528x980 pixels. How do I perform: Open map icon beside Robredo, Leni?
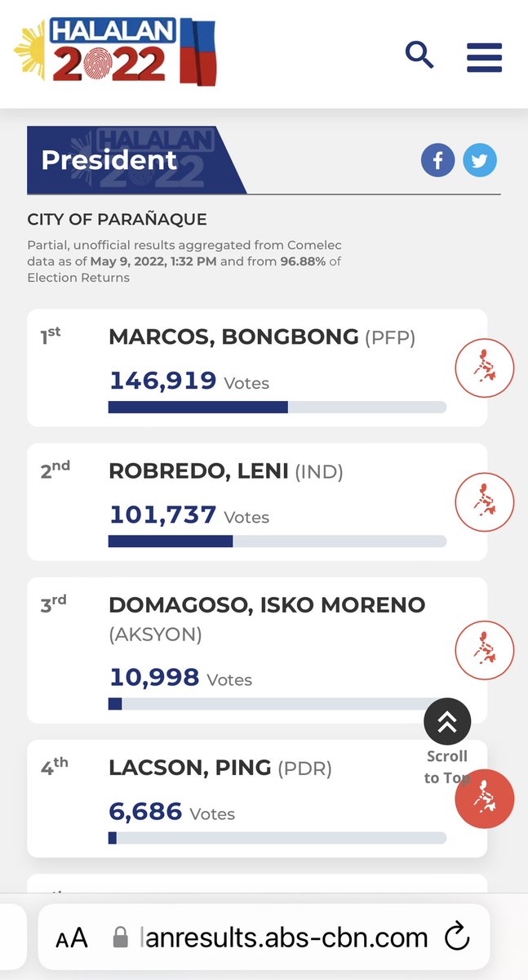(484, 502)
